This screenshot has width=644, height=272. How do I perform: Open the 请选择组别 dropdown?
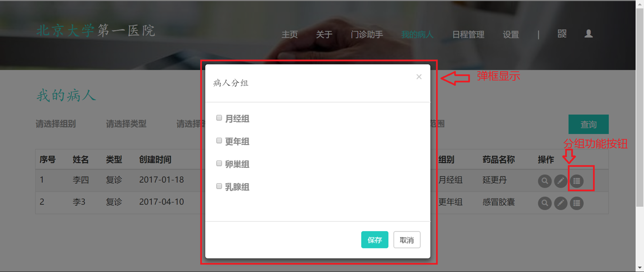coord(56,124)
